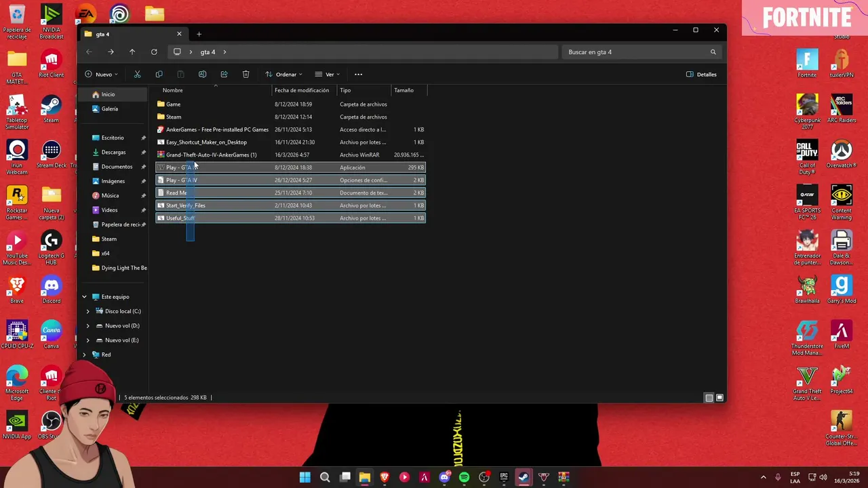
Task: Select the Read Me text document
Action: tap(291, 192)
